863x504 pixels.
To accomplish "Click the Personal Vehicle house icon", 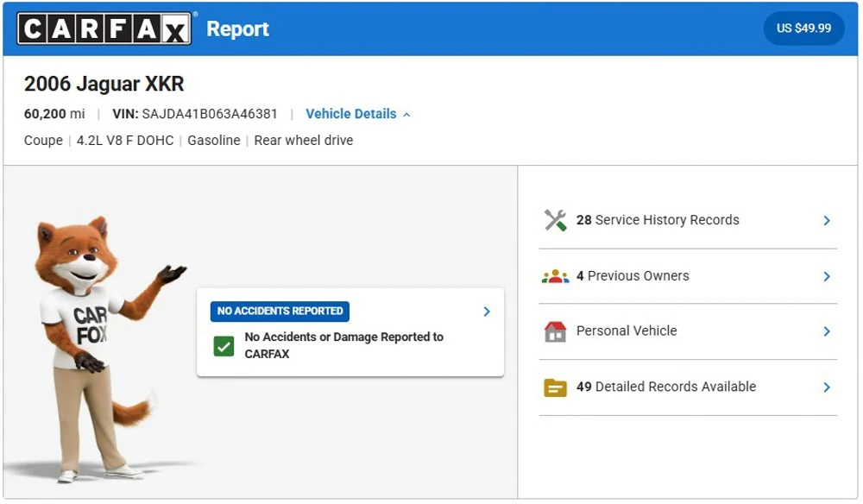I will tap(555, 331).
